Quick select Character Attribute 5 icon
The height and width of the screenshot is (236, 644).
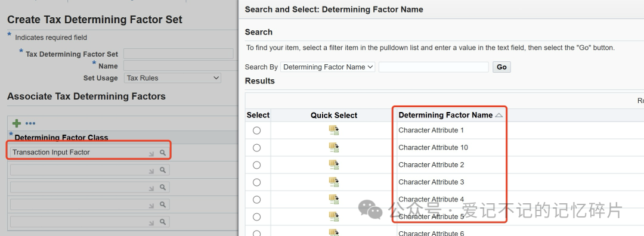334,217
